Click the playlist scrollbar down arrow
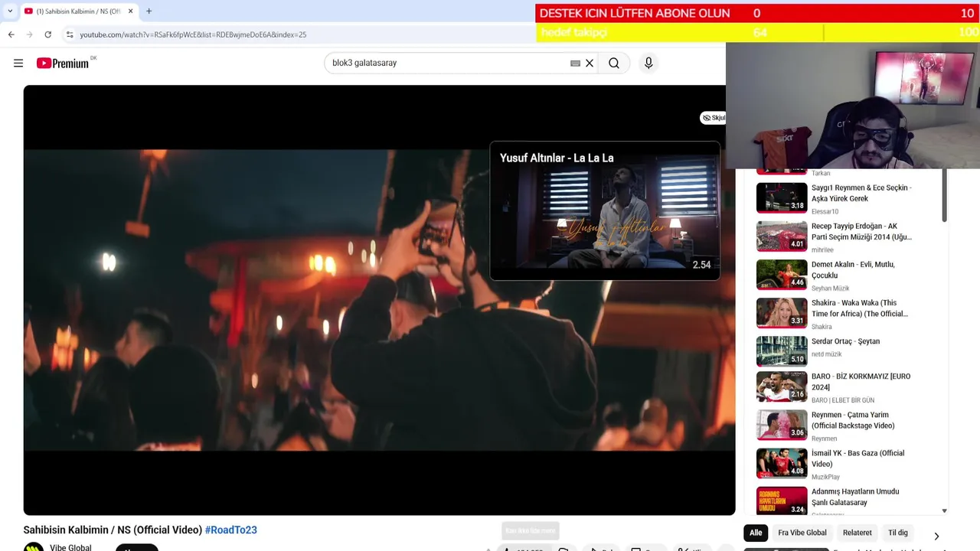This screenshot has height=551, width=980. pyautogui.click(x=944, y=510)
